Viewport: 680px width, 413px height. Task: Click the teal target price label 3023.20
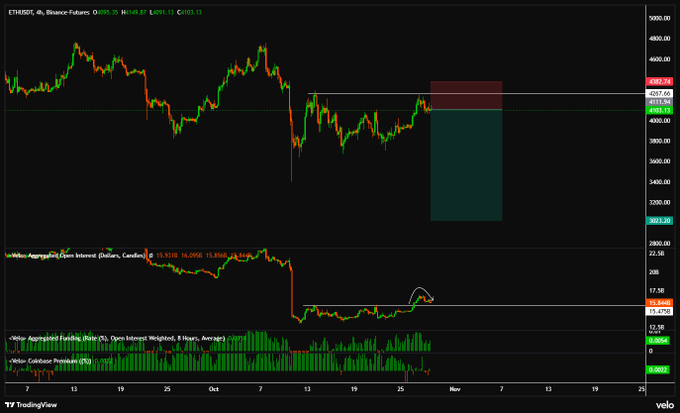659,221
